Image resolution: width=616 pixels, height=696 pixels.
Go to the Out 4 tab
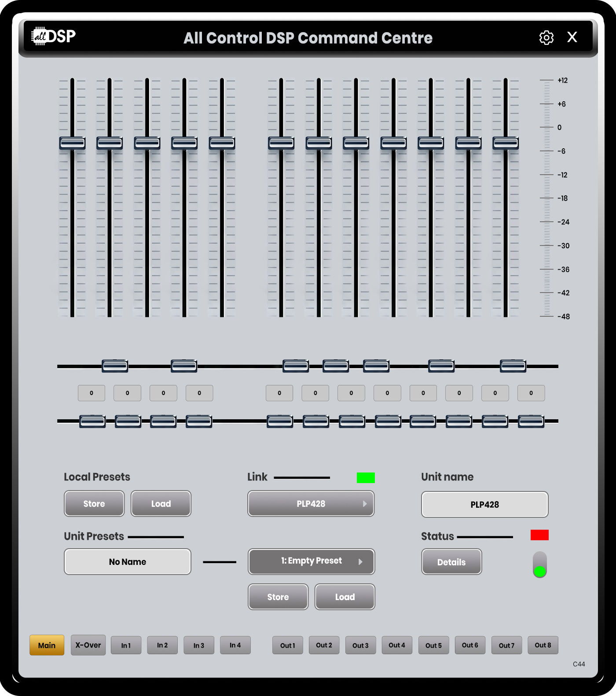(x=397, y=645)
